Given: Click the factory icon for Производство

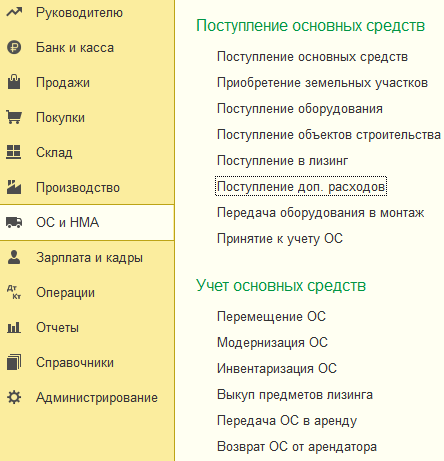Looking at the screenshot, I should (14, 187).
